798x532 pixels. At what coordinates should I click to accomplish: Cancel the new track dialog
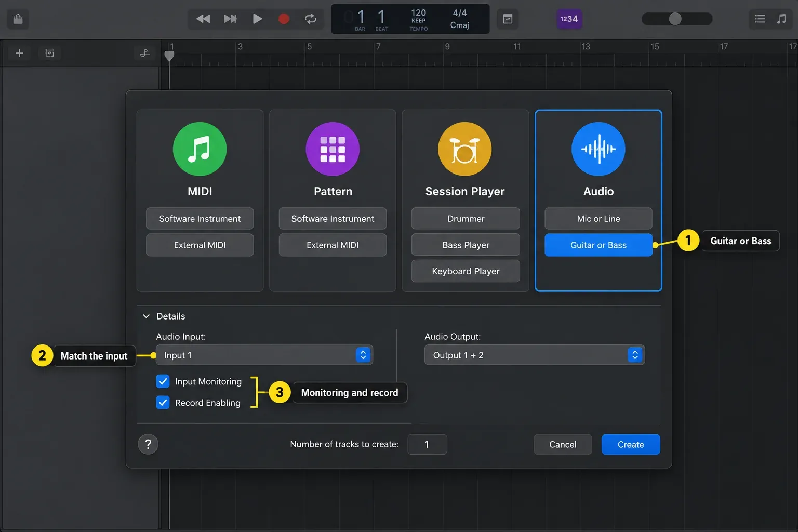tap(563, 445)
